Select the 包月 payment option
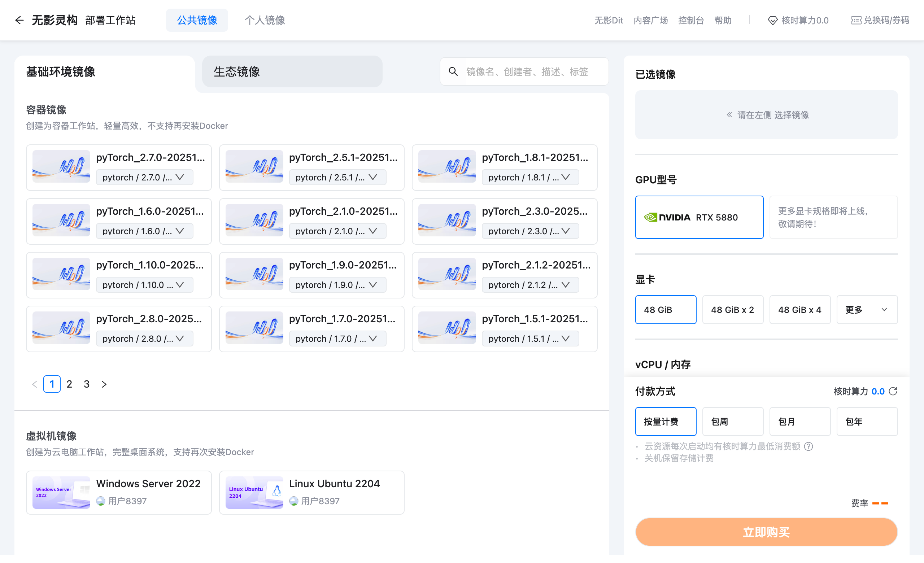The image size is (924, 563). coord(799,421)
